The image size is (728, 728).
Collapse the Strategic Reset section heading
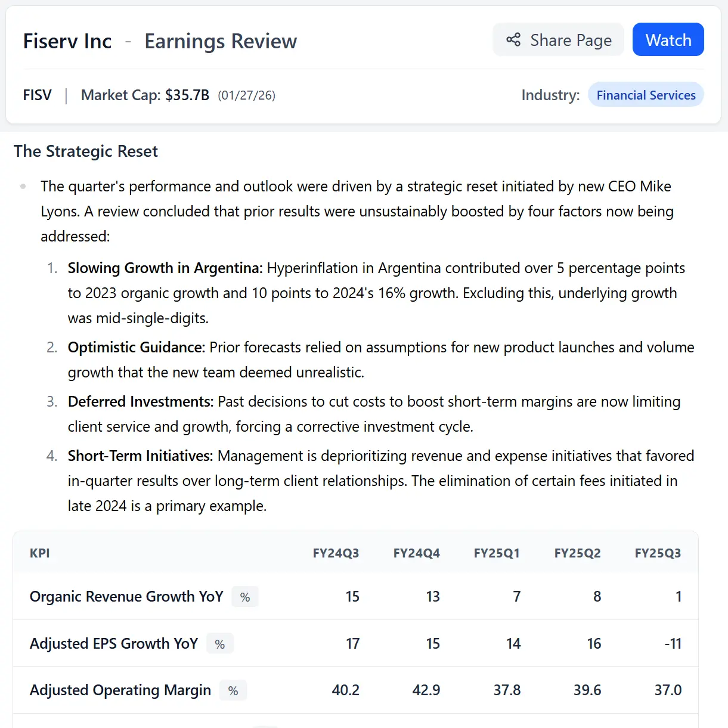pos(85,151)
